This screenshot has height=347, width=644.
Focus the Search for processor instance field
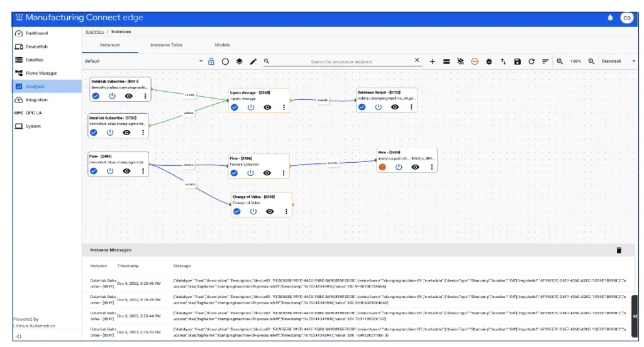point(341,62)
